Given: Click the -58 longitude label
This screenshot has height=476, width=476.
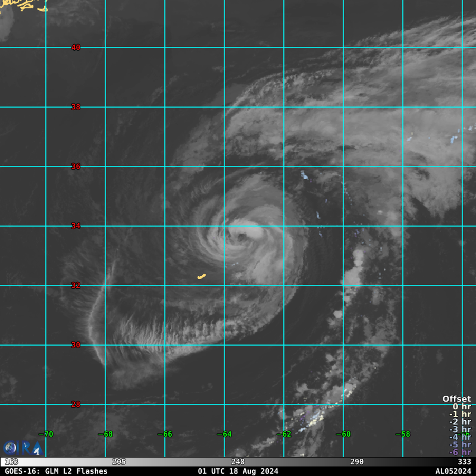Looking at the screenshot, I should (403, 434).
